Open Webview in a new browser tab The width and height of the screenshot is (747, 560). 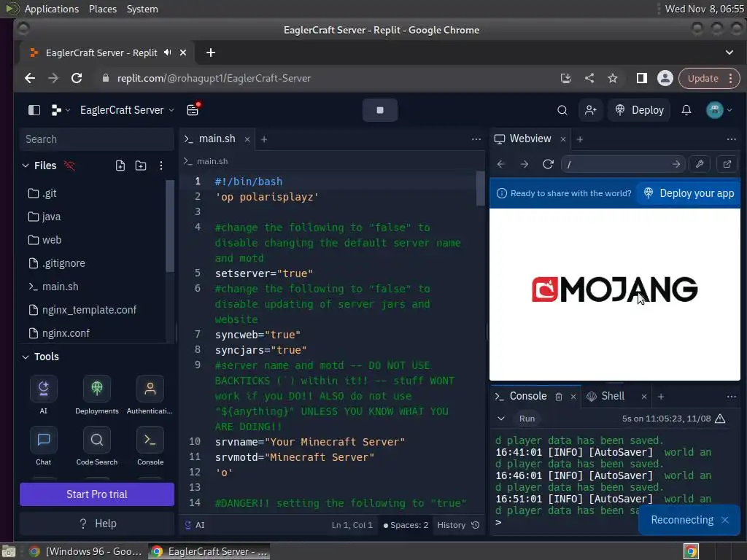coord(727,164)
